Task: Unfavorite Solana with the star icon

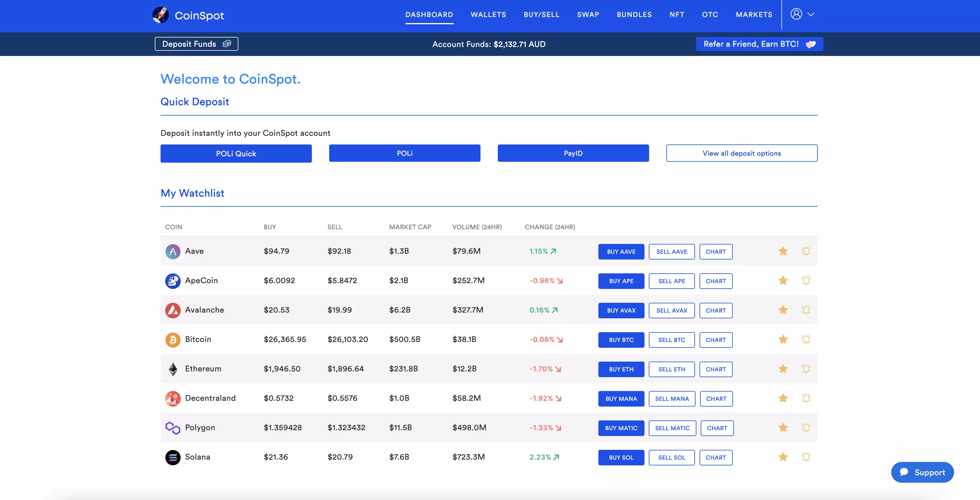Action: (783, 457)
